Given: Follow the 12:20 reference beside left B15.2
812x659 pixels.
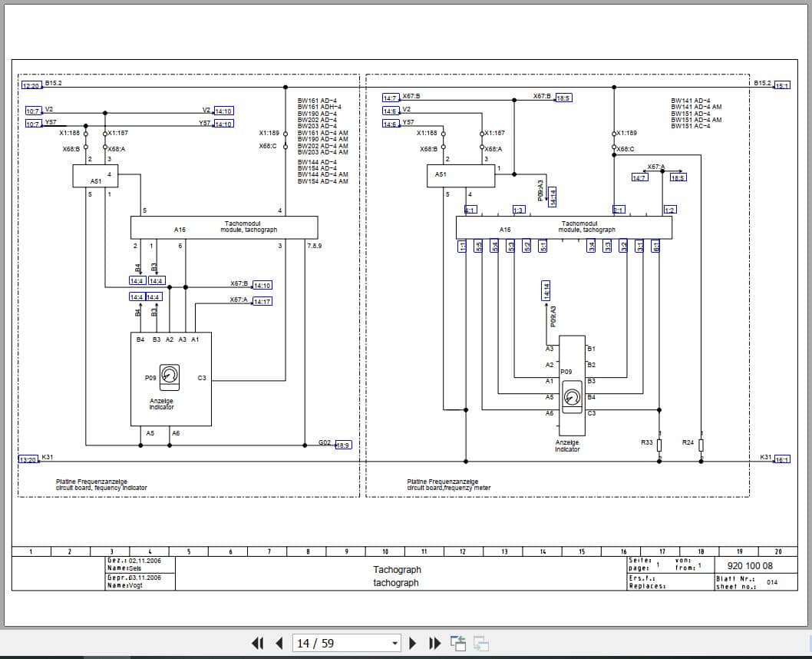Looking at the screenshot, I should click(x=31, y=85).
